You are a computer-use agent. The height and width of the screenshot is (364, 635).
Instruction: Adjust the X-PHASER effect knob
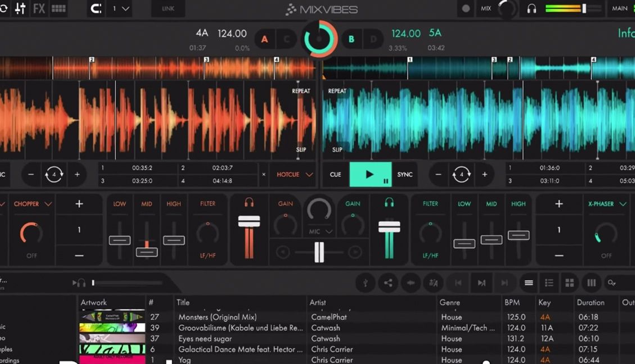pyautogui.click(x=606, y=233)
